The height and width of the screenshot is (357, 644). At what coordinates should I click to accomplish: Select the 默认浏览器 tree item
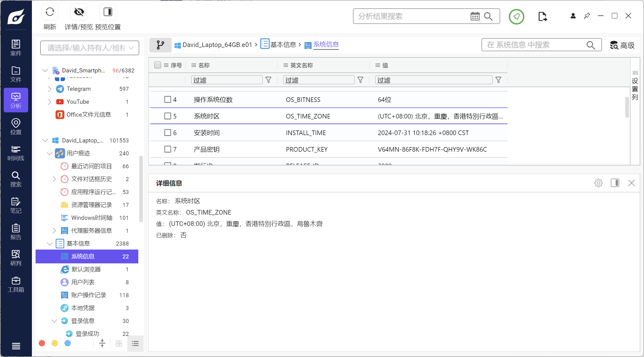87,269
